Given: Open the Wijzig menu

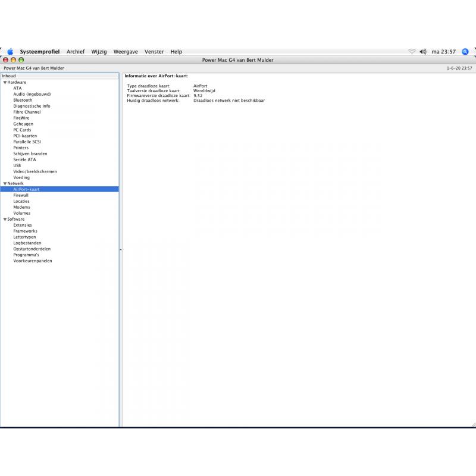Looking at the screenshot, I should point(99,52).
